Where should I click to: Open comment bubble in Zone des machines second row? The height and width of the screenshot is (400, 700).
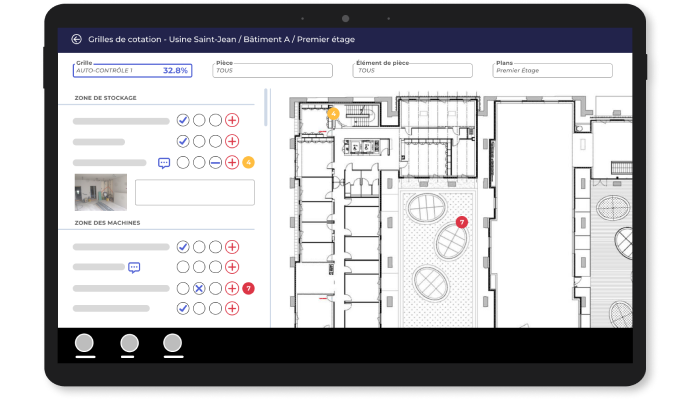coord(134,267)
